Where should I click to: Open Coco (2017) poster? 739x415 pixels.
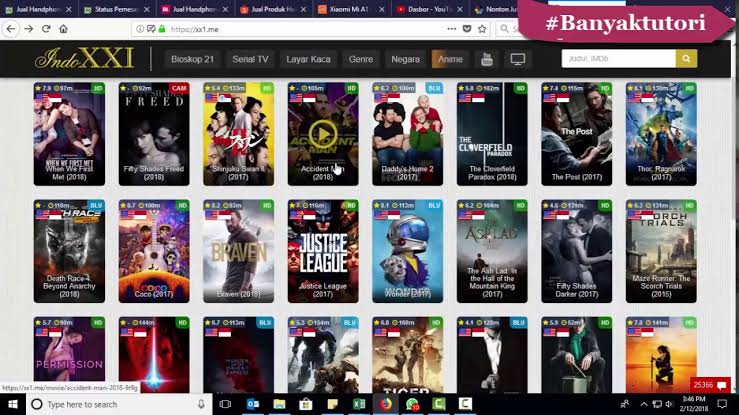[x=154, y=251]
